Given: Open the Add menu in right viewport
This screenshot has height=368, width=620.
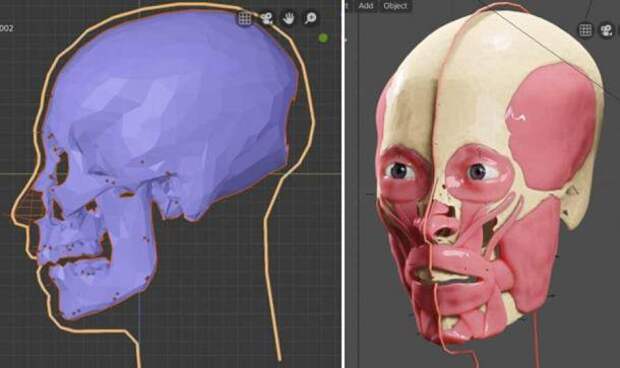Looking at the screenshot, I should (366, 6).
